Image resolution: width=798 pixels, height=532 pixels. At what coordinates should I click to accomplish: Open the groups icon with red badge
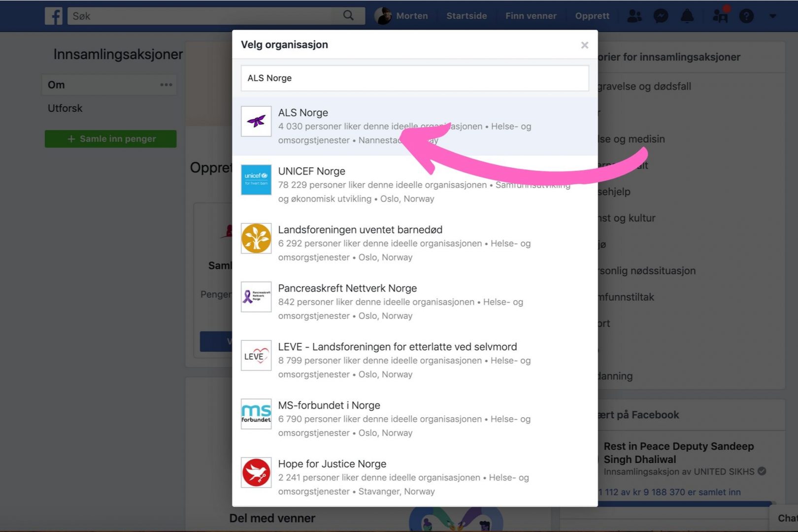point(720,15)
